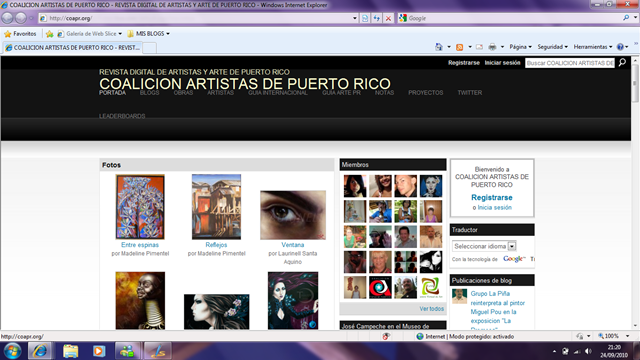Screen dimensions: 640x360
Task: Click the Windows Start orb
Action: coord(12,351)
